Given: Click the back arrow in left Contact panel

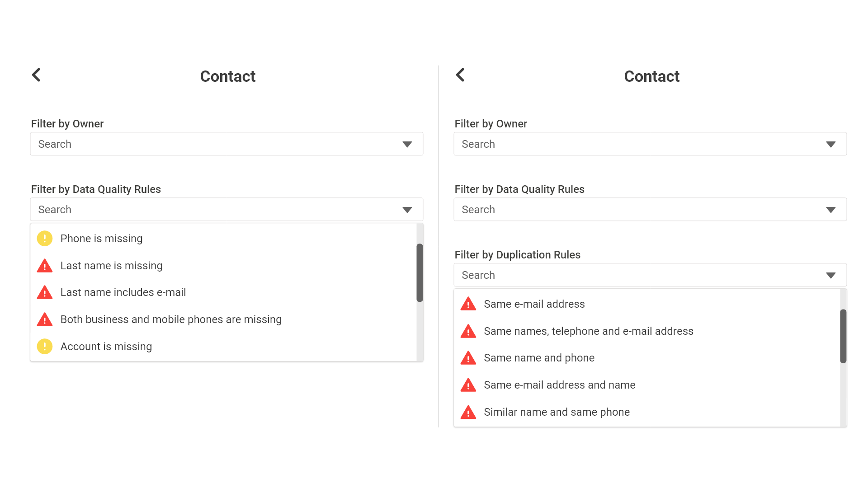Looking at the screenshot, I should point(37,75).
